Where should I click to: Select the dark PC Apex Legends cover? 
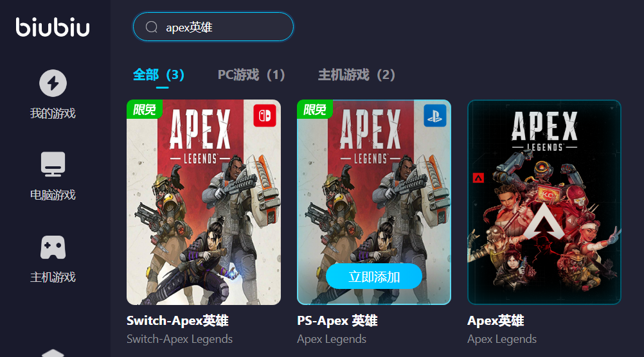coord(544,202)
